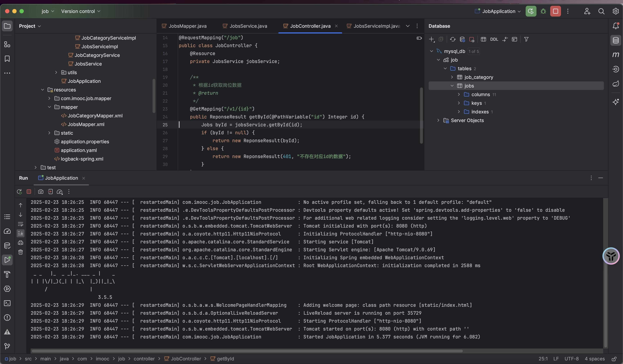
Task: Rerun application in Run panel toolbar
Action: click(19, 192)
